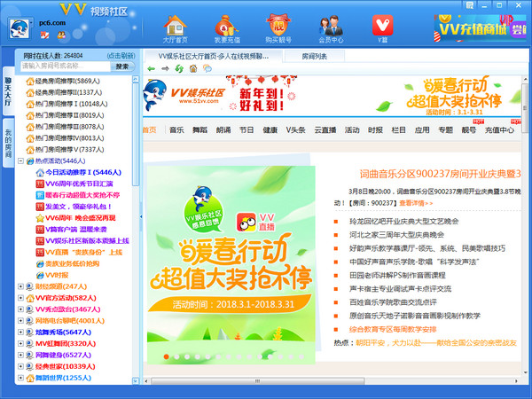
Task: Collapse the left room panel splitter arrow
Action: click(141, 216)
